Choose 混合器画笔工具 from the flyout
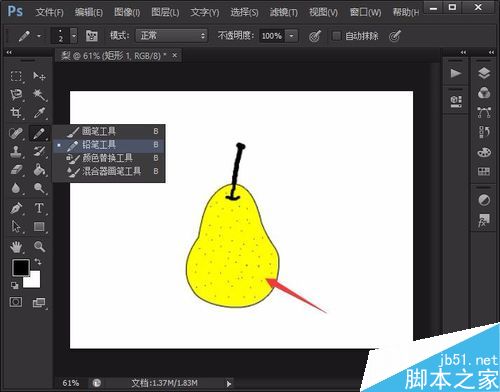Image resolution: width=500 pixels, height=392 pixels. [x=109, y=171]
